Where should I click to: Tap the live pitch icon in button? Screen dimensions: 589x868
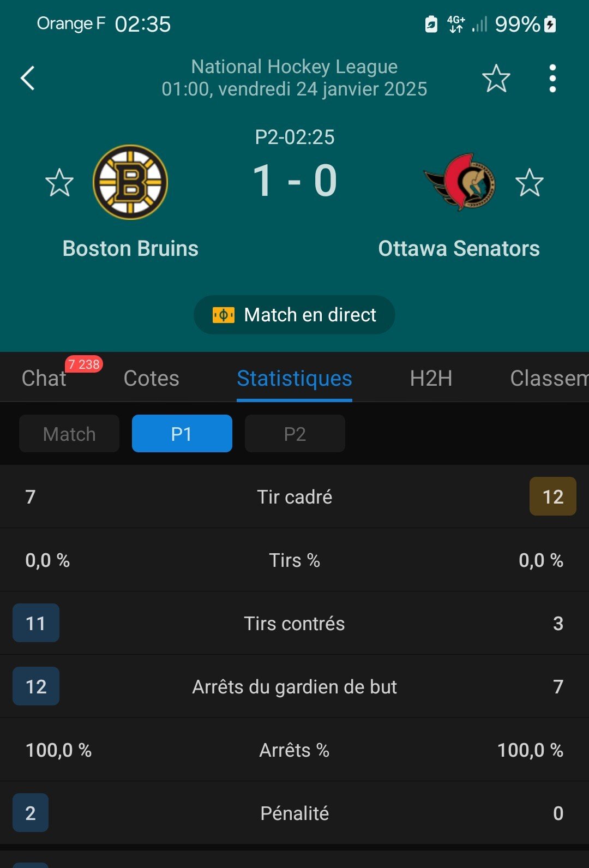(x=224, y=315)
